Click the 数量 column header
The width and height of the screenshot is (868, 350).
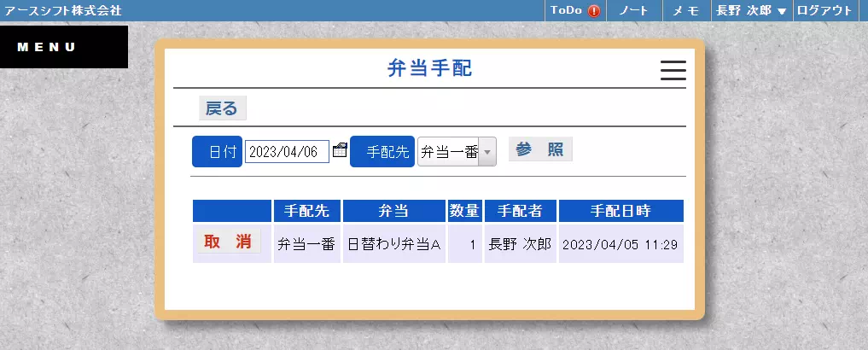465,211
